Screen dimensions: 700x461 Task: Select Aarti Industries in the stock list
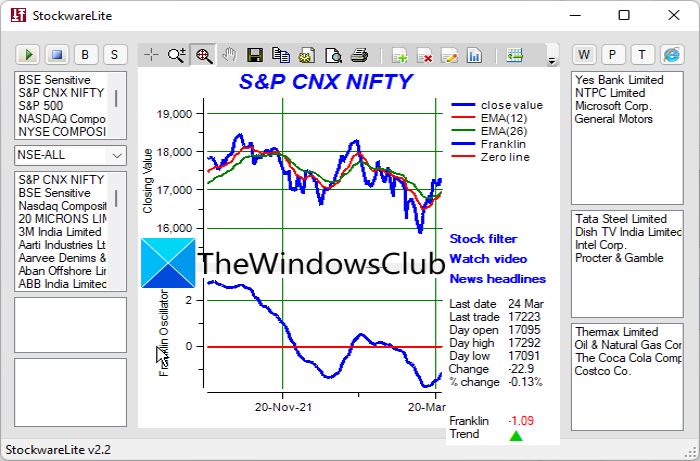pyautogui.click(x=62, y=245)
